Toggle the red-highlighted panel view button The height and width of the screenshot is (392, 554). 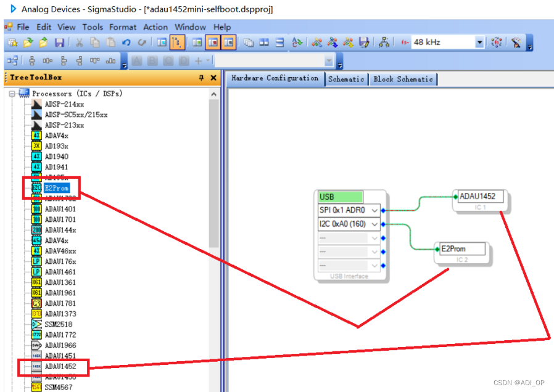click(x=213, y=43)
